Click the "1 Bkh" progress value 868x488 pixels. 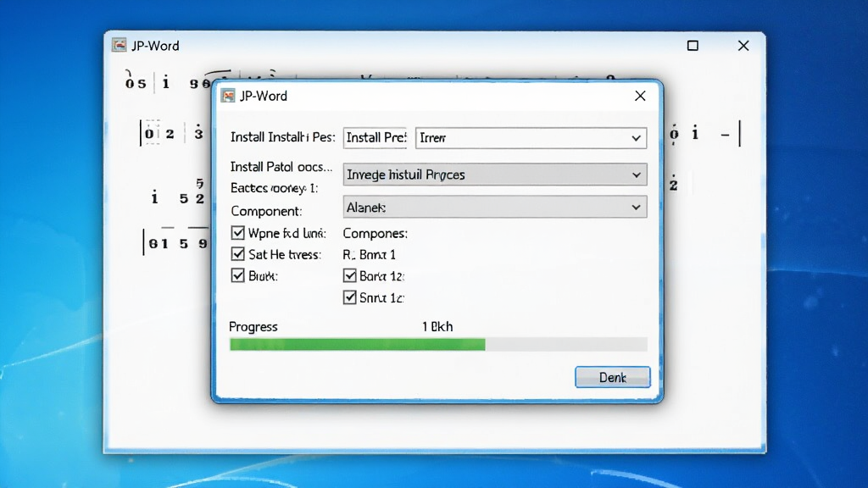(x=437, y=327)
